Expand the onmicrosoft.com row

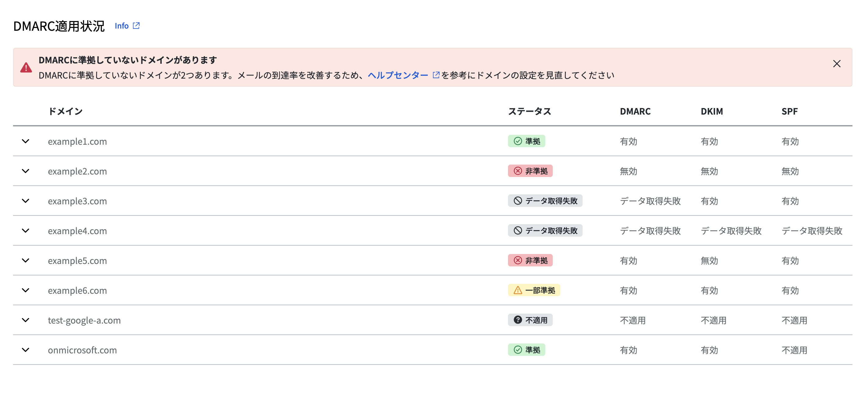click(x=25, y=350)
